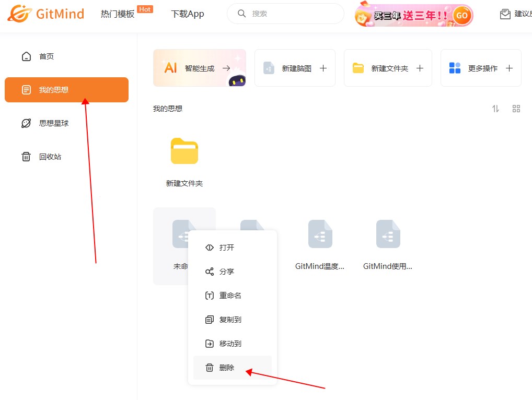Choose 重命名 from the context menu
Screen dimensions: 532x400
233,296
